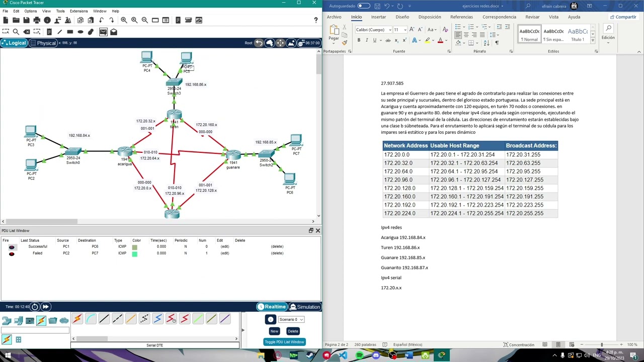Switch to the Logical workspace view

click(x=14, y=43)
